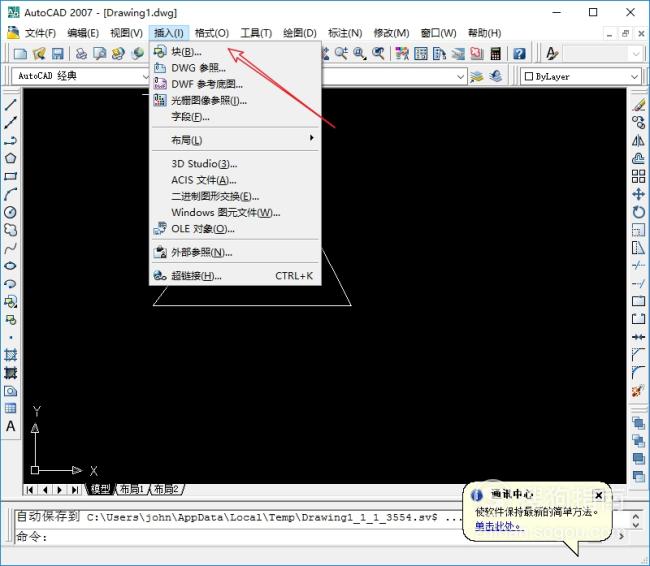Open the 帮助(H) menu
The height and width of the screenshot is (566, 650).
(484, 33)
